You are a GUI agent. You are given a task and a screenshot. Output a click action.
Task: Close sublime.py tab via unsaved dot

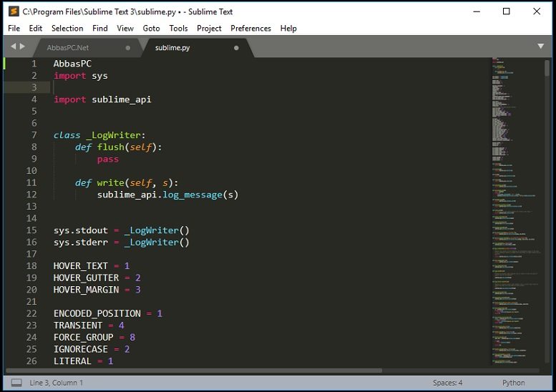pos(237,48)
